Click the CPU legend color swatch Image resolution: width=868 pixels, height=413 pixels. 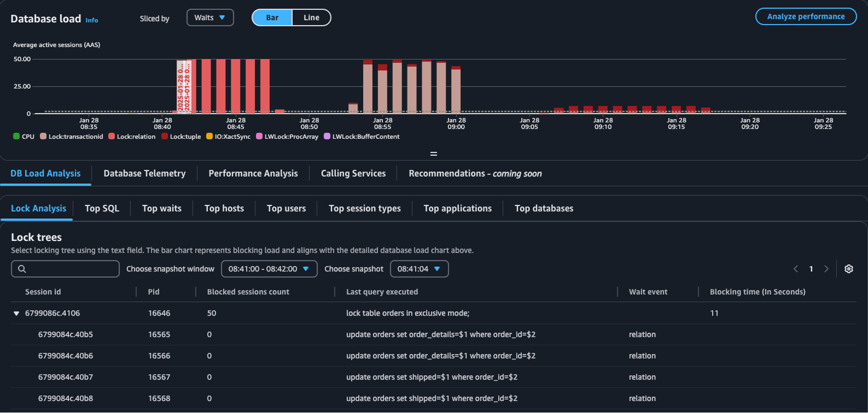[16, 136]
